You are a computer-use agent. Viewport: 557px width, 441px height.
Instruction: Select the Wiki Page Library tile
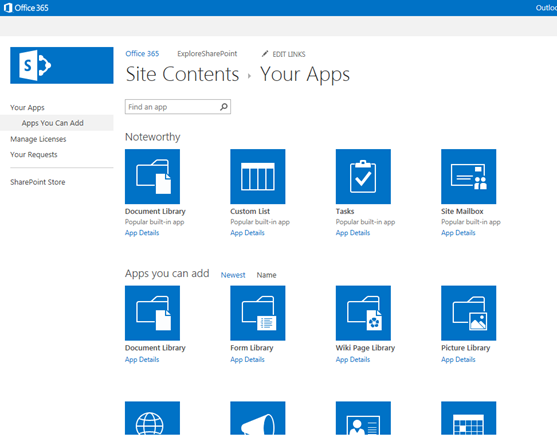tap(363, 313)
